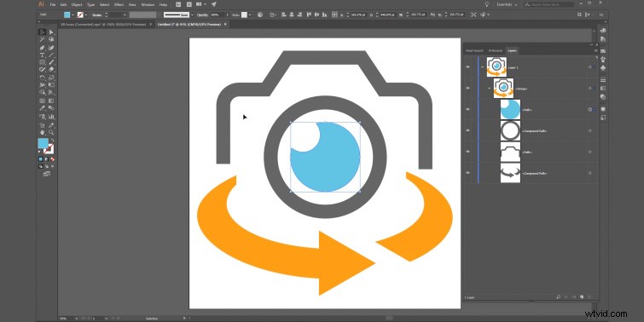Screen dimensions: 644x322
Task: Collapse the Layer 1 chevron
Action: (482, 66)
